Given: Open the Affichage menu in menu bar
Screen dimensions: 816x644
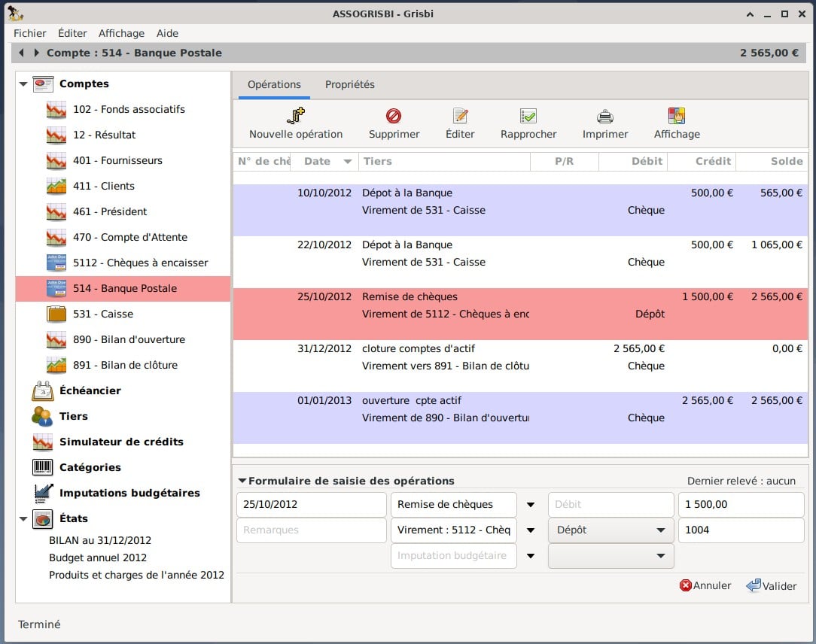Looking at the screenshot, I should pos(121,33).
